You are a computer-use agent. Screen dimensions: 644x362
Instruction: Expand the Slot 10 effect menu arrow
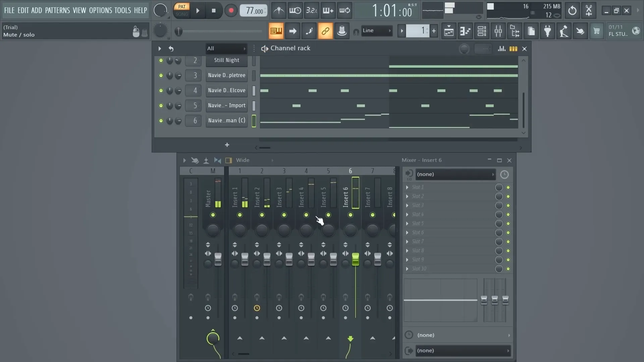point(407,269)
